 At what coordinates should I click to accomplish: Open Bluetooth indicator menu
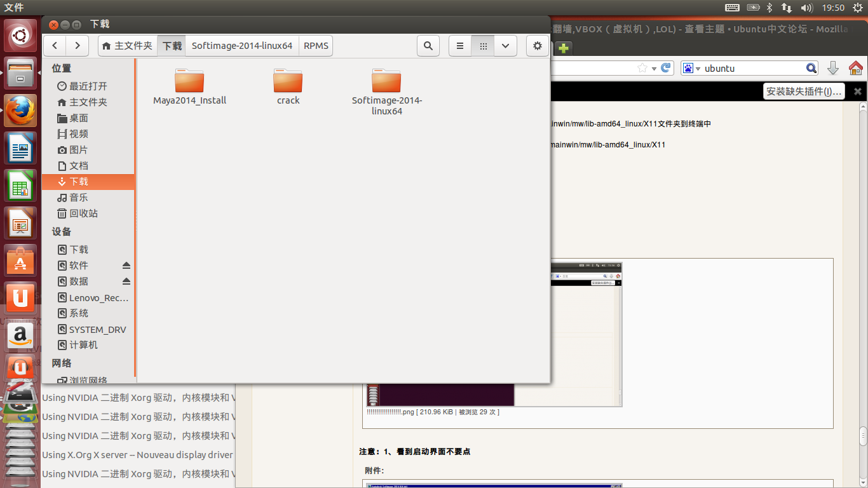[x=770, y=8]
